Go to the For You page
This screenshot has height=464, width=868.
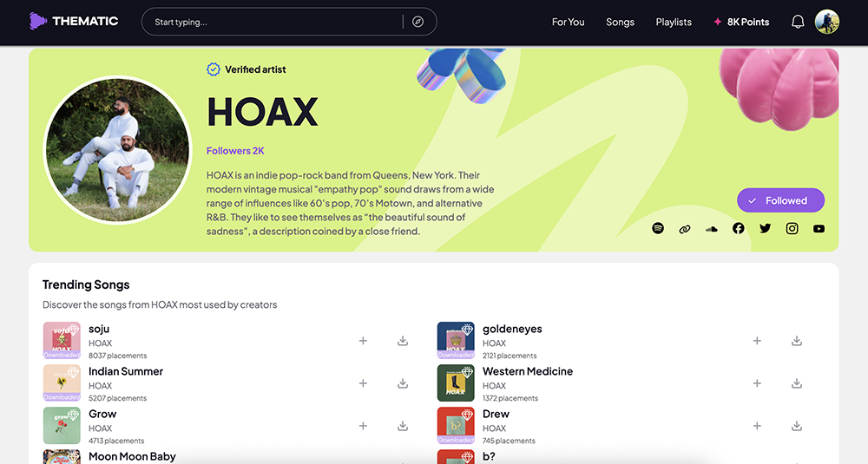coord(568,22)
